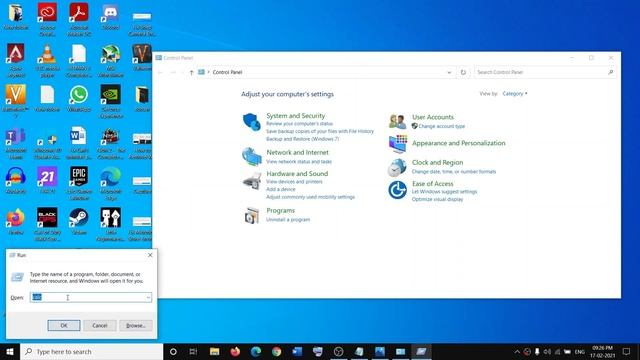Open the User Accounts people icon
Viewport: 640px width, 360px height.
coord(397,121)
